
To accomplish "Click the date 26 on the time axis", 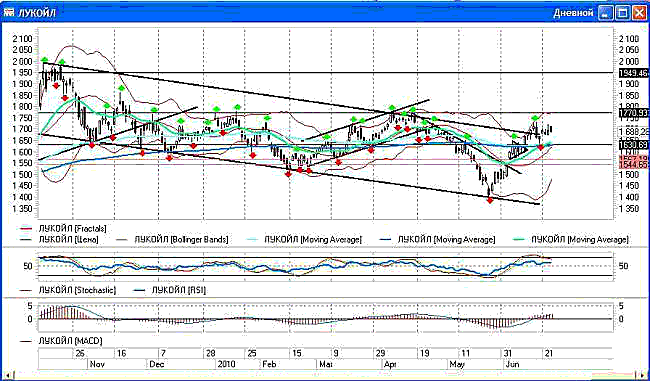I will tap(80, 353).
